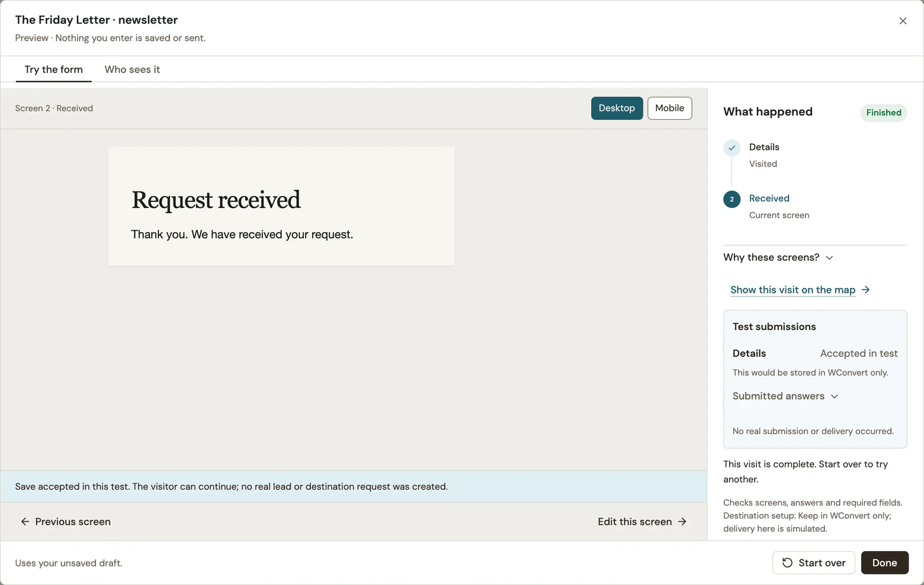Click the Save accepted in this test banner
Screen dimensions: 924x585
coord(354,487)
